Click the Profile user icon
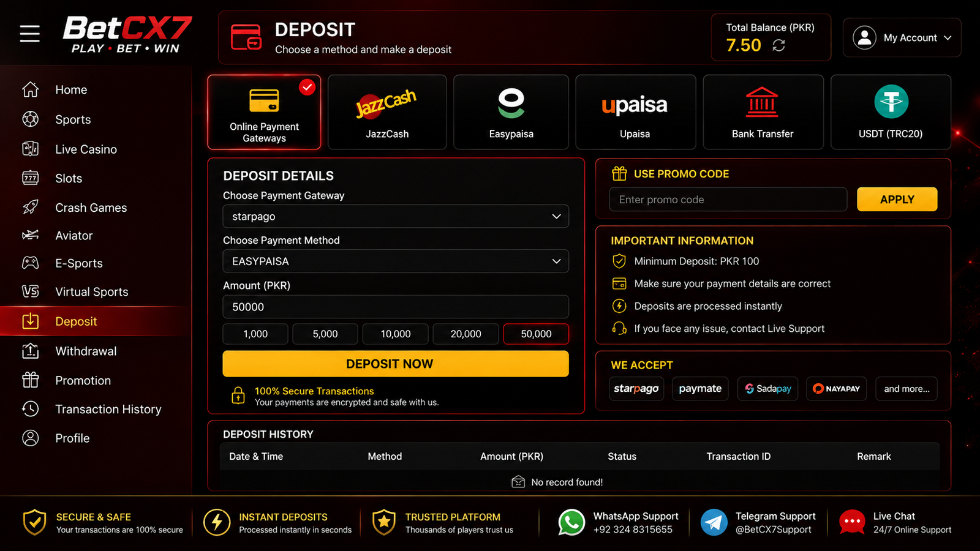 (31, 438)
